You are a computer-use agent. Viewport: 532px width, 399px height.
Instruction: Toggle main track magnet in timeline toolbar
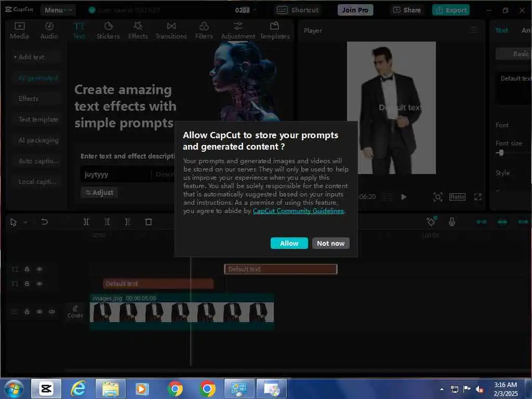(x=481, y=222)
